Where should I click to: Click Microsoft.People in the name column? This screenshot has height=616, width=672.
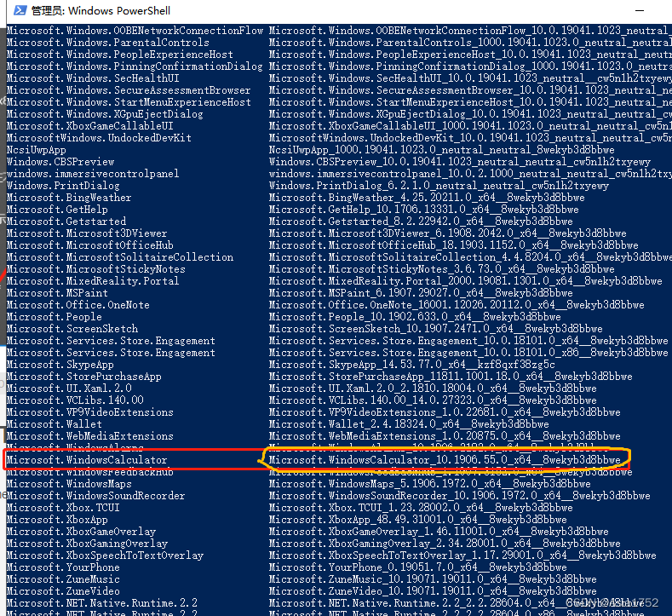pos(54,317)
